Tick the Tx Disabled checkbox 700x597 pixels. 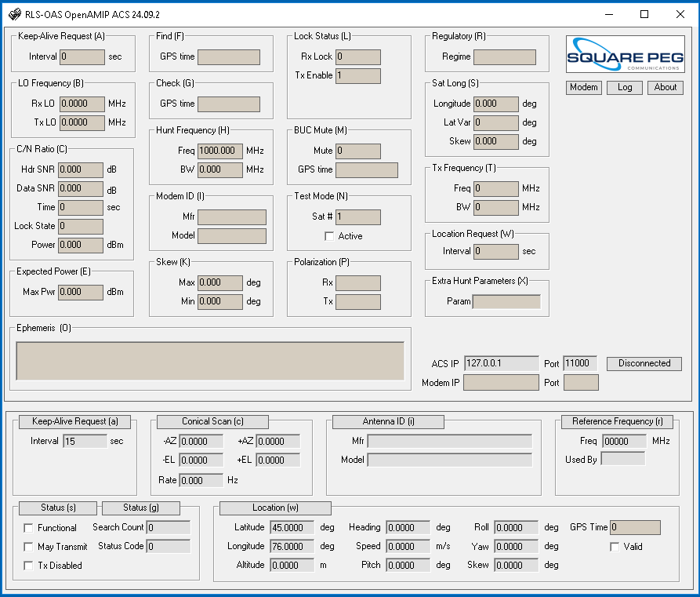coord(28,566)
